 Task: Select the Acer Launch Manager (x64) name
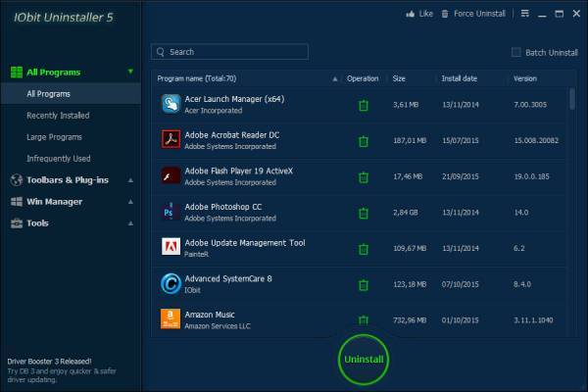tap(234, 99)
